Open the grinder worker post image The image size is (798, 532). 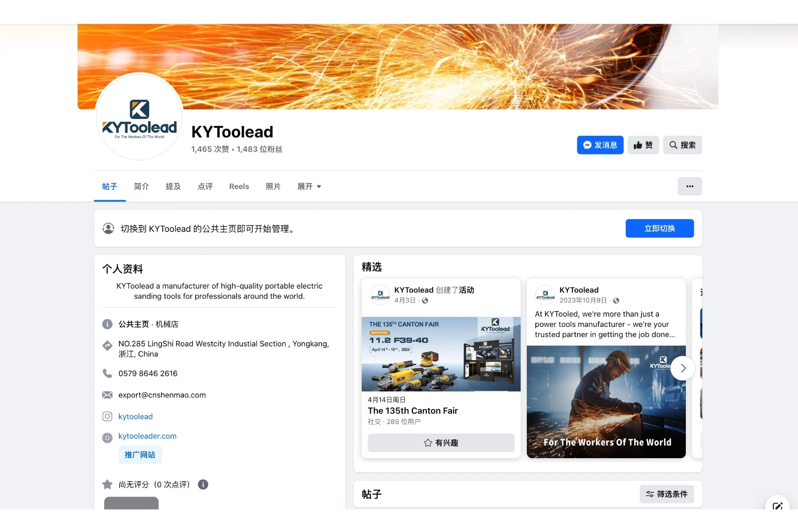606,402
